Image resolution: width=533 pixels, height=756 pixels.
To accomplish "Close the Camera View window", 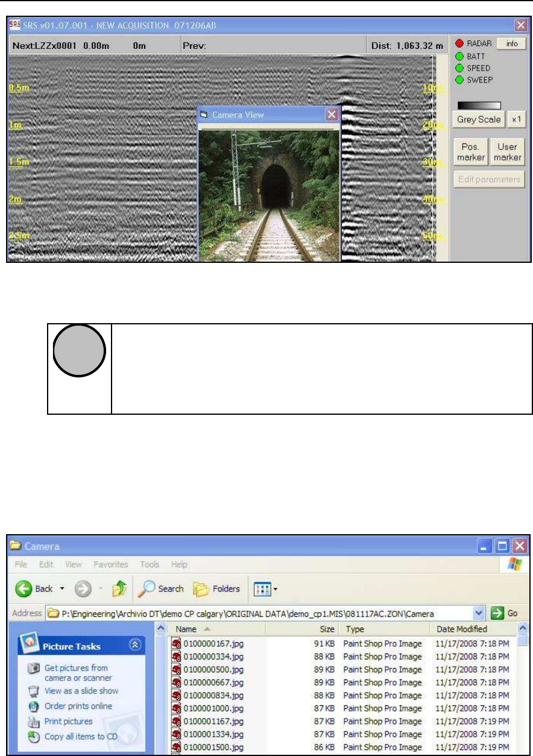I will coord(332,114).
